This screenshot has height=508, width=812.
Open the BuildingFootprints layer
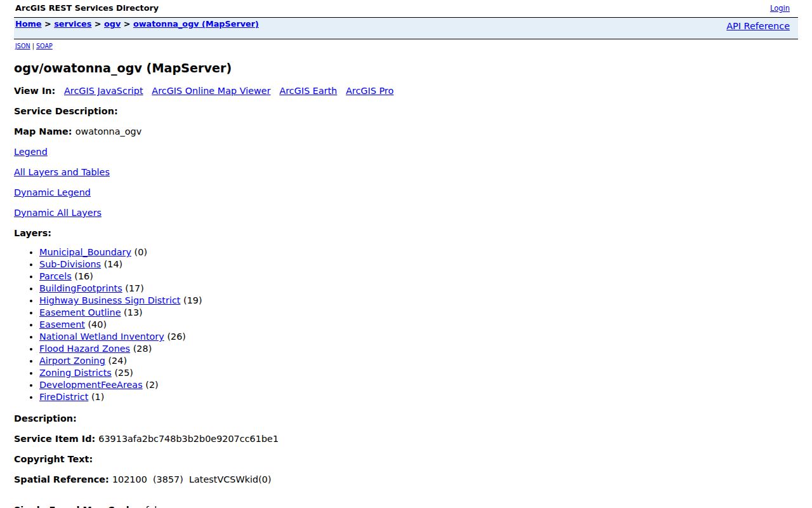[81, 288]
